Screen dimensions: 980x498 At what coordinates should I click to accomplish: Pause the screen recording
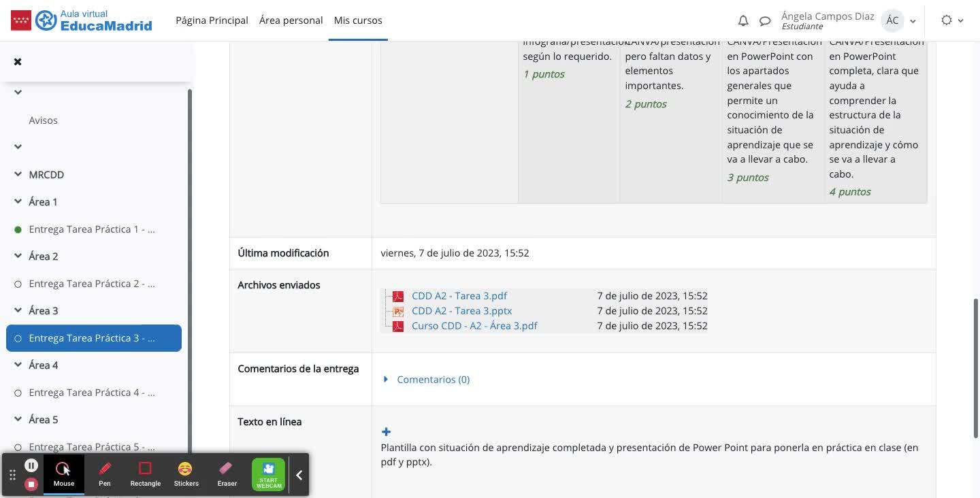click(31, 465)
